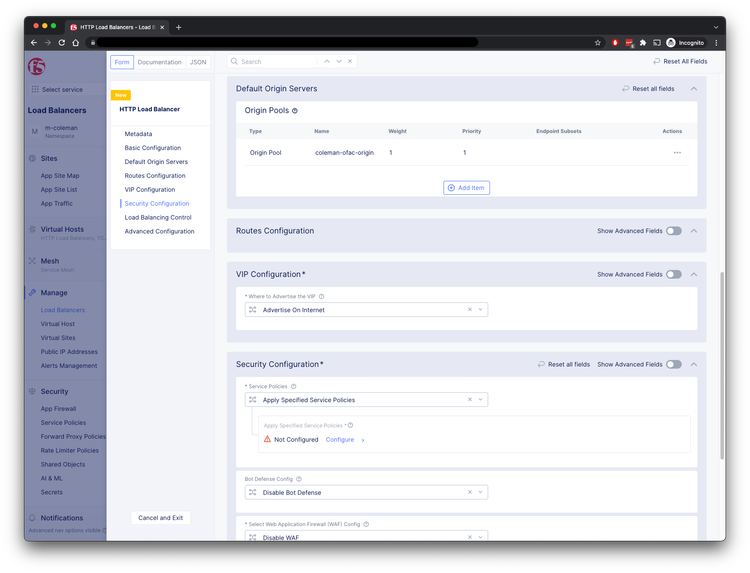Reload the page in the browser
Image resolution: width=750 pixels, height=573 pixels.
62,43
